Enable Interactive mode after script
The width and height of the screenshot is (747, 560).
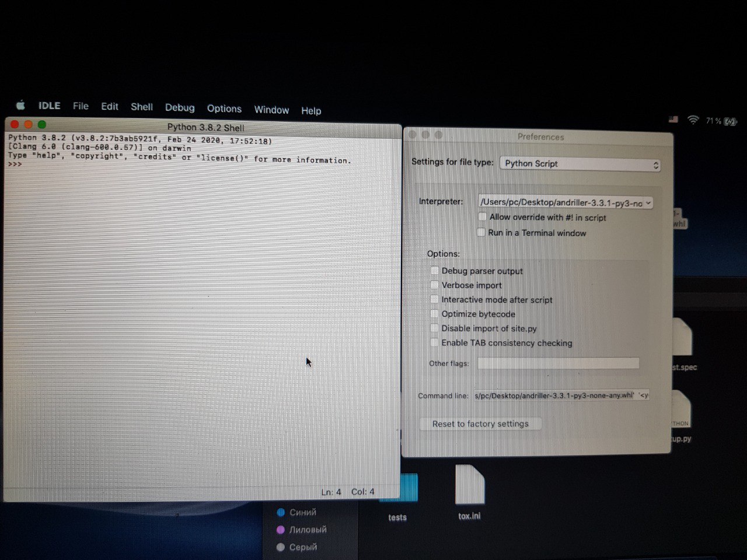pos(434,299)
